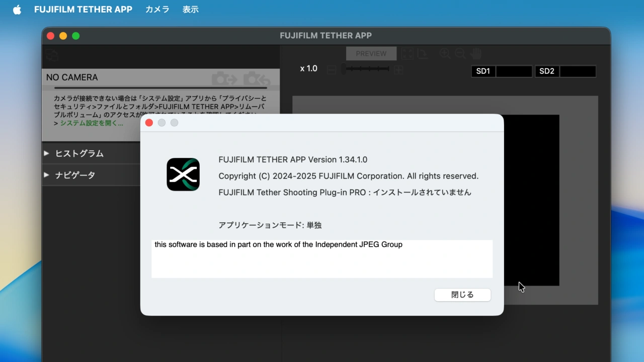This screenshot has height=362, width=644.
Task: Click the camera export icon beside NO CAMERA
Action: [x=224, y=78]
